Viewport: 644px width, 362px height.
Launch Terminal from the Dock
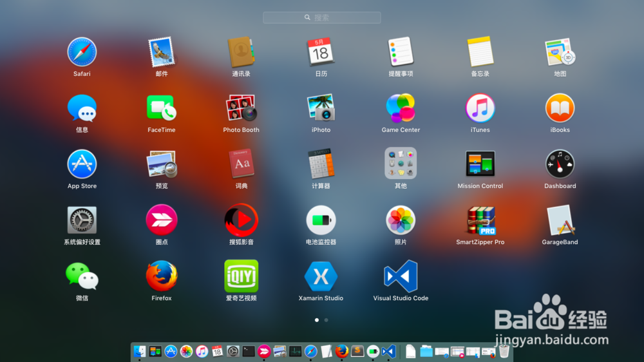249,351
